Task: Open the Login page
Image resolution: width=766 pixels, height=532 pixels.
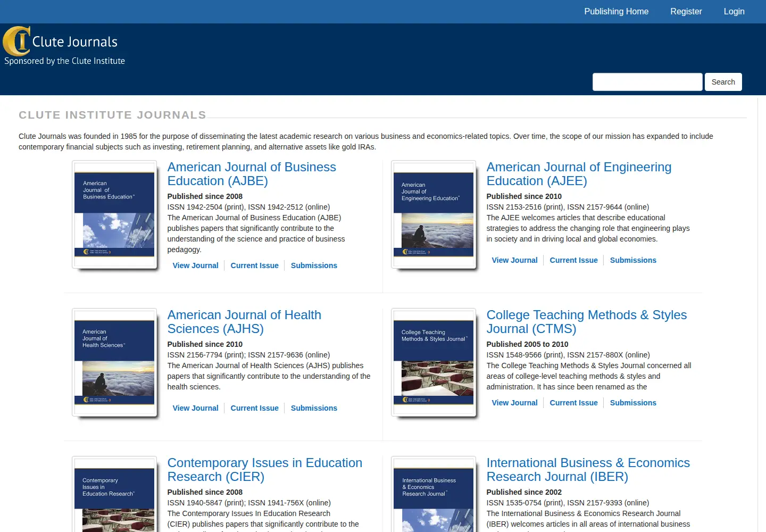Action: [734, 11]
